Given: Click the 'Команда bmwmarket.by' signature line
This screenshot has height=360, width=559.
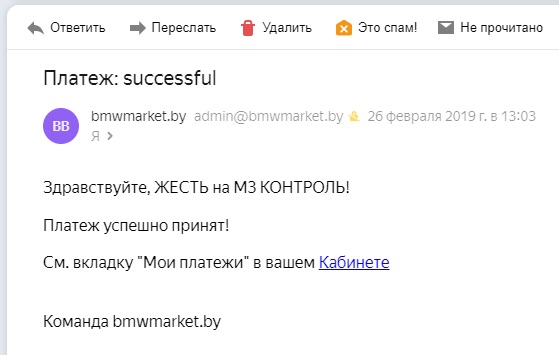Looking at the screenshot, I should click(x=132, y=322).
